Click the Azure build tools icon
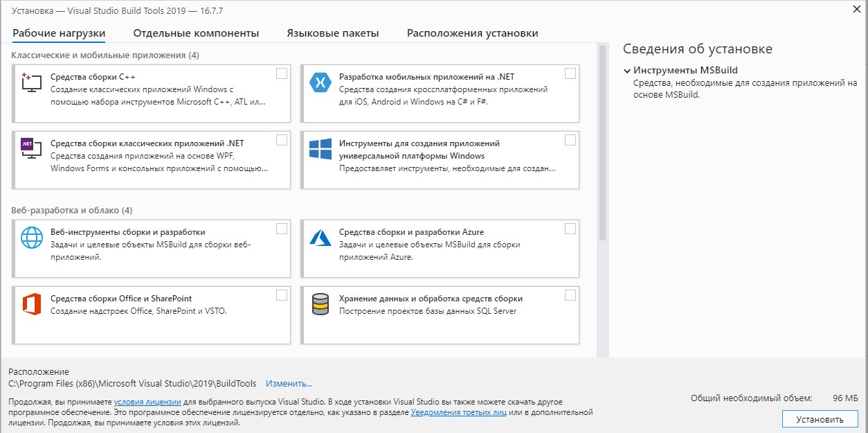Viewport: 868px width, 433px height. click(320, 238)
